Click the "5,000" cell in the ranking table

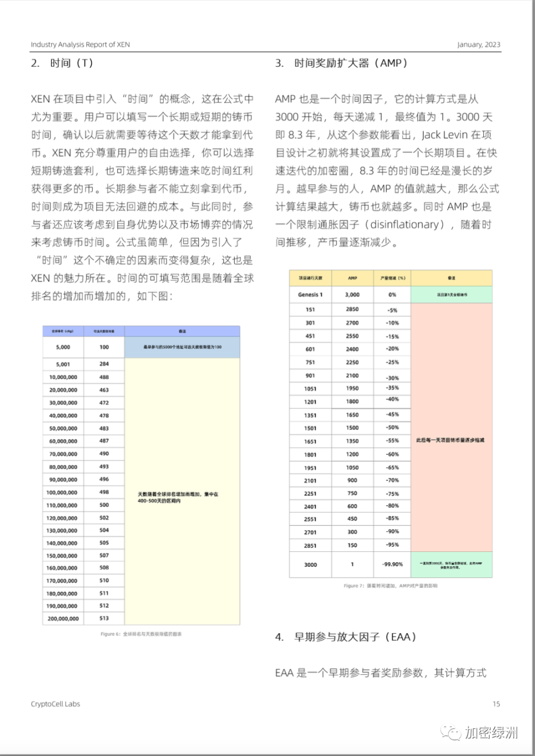(x=63, y=347)
